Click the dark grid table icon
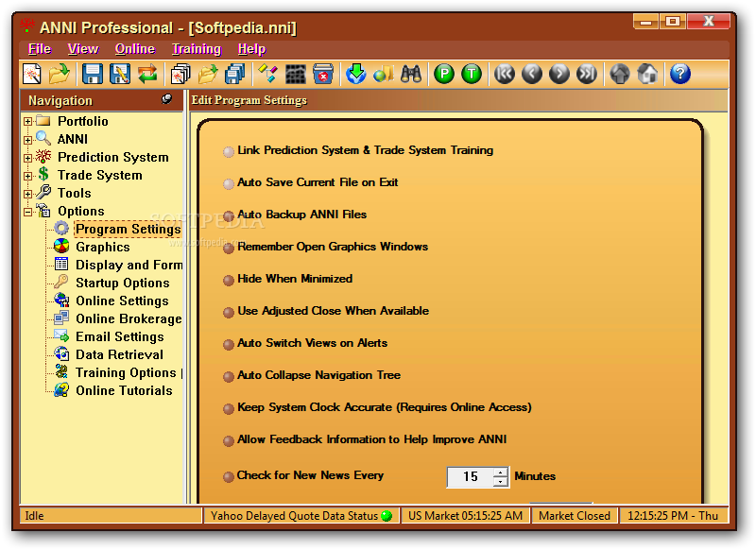Viewport: 756px width, 550px height. pyautogui.click(x=295, y=75)
